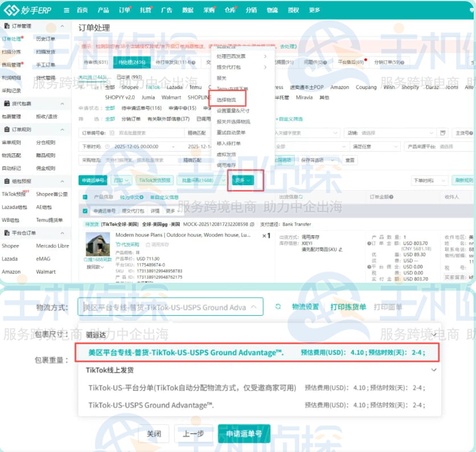The height and width of the screenshot is (452, 476).
Task: Open the 产品 menu in top navigation
Action: (x=103, y=10)
